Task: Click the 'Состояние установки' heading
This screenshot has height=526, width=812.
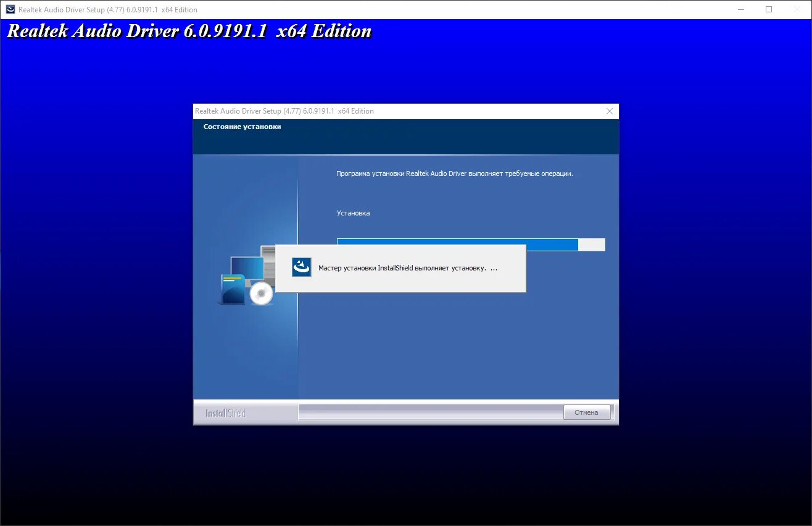Action: tap(242, 127)
